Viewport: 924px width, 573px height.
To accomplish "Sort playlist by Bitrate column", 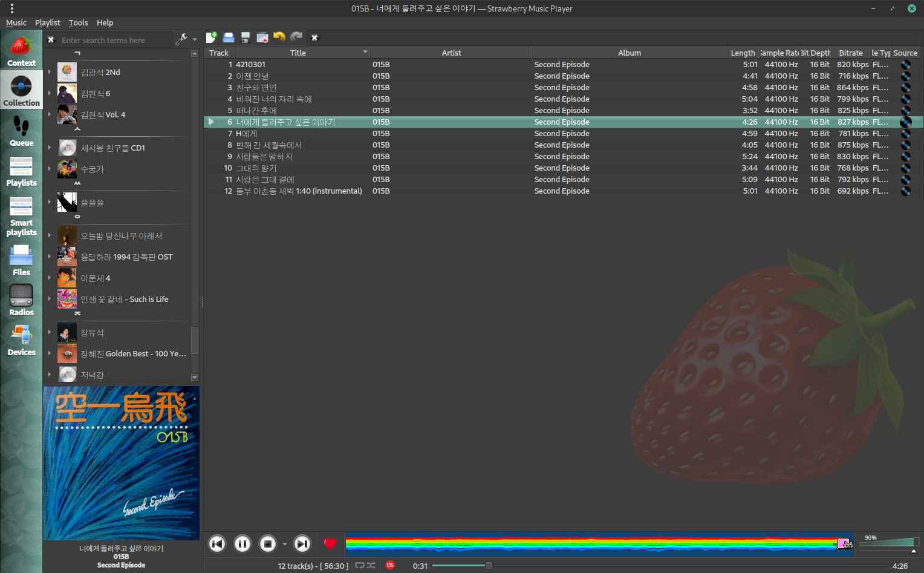I will coord(851,53).
